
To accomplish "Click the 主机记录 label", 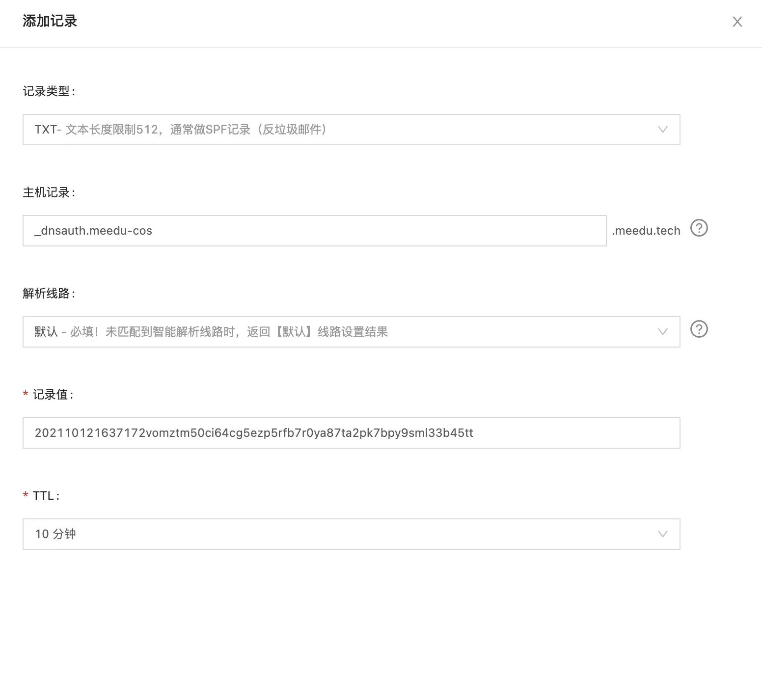I will pos(49,192).
